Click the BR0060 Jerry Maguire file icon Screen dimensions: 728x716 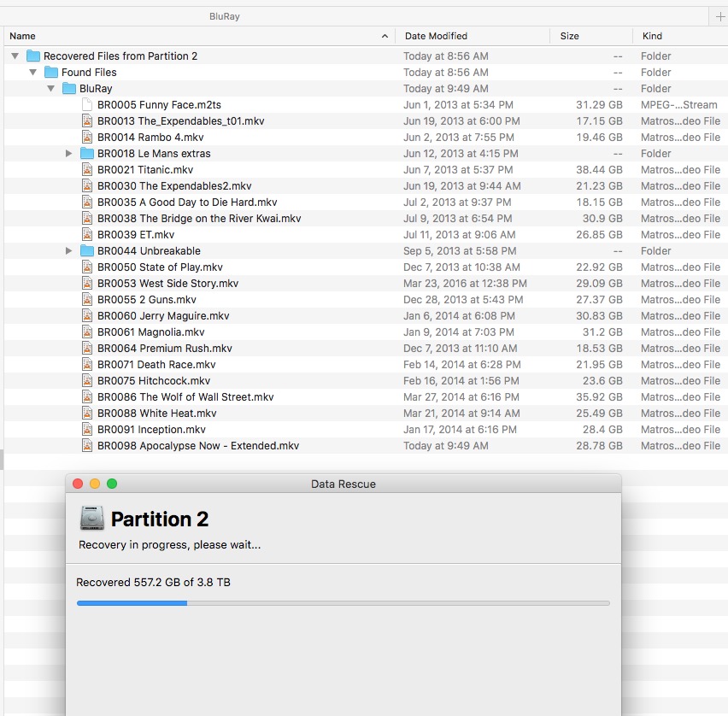coord(87,316)
